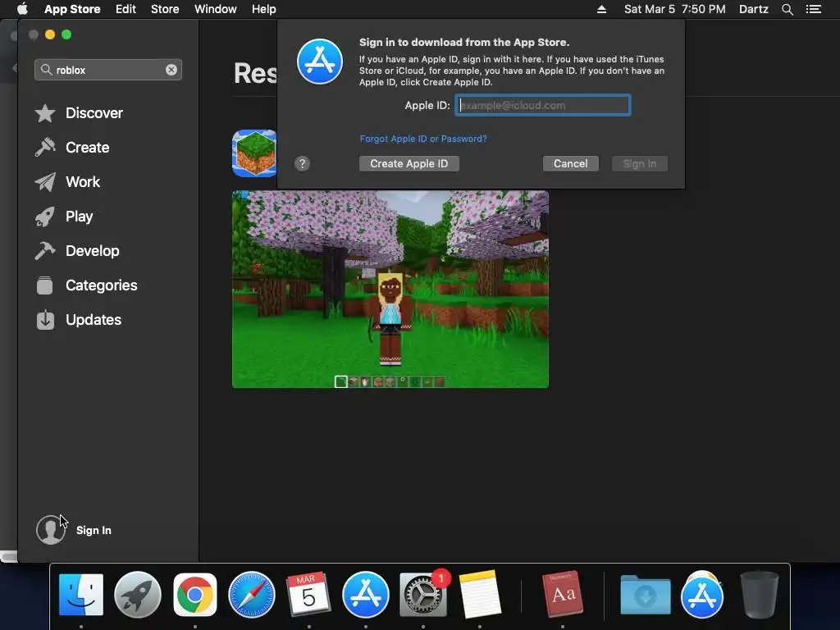Click the green full screen button

(x=66, y=34)
